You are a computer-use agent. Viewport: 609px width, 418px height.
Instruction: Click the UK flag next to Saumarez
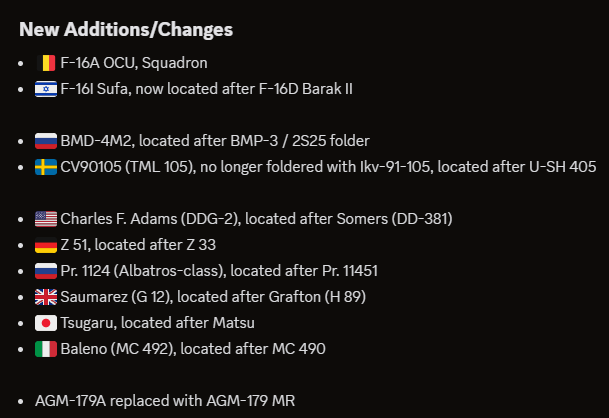click(x=46, y=297)
